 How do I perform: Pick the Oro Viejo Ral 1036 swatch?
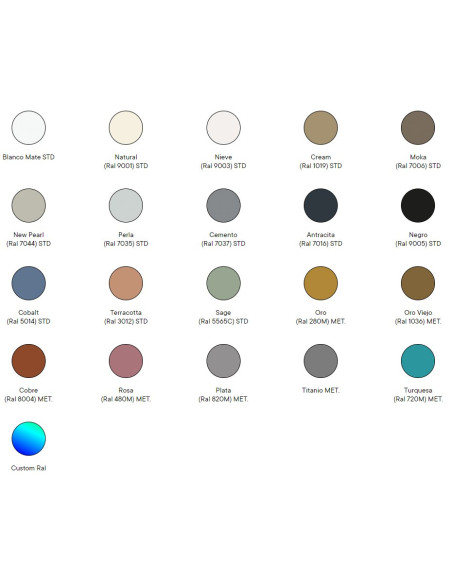click(x=418, y=283)
